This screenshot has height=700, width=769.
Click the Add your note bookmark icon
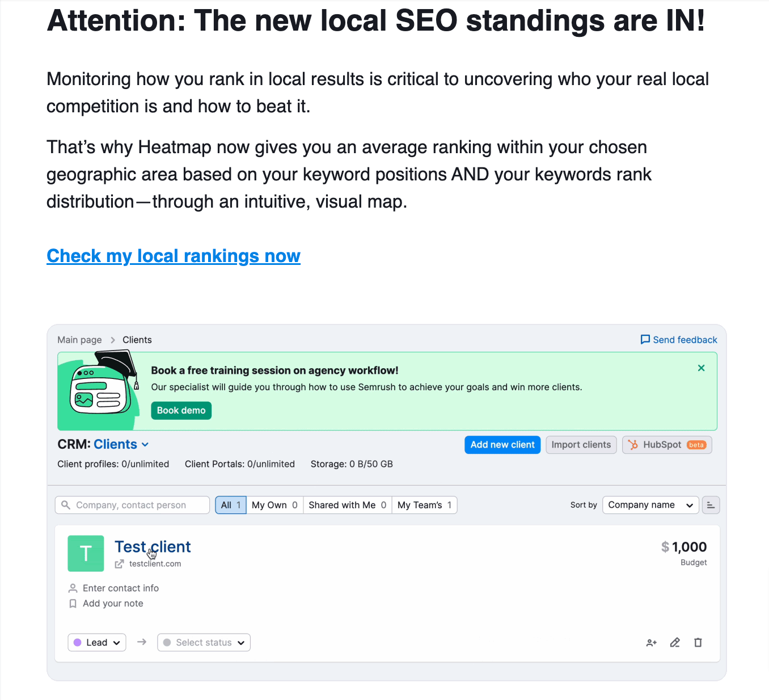73,604
